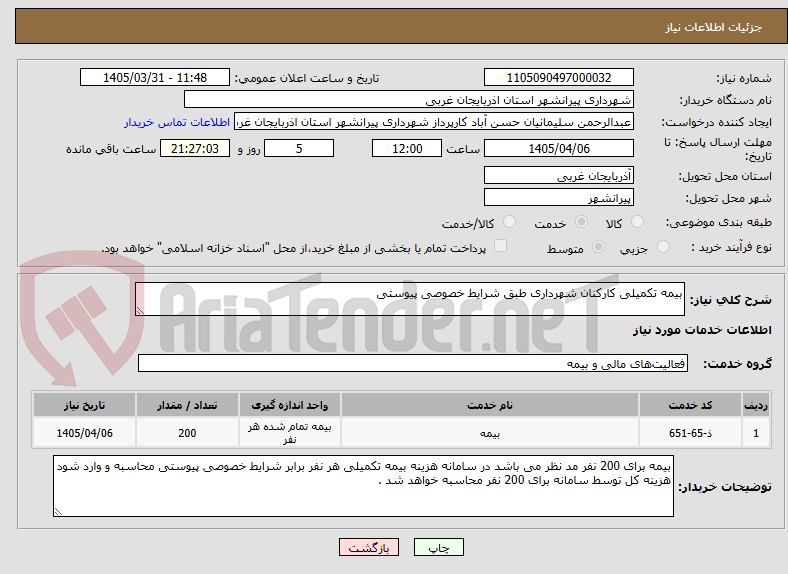Click the buyer name field شهرداری پیرانشهر
The width and height of the screenshot is (788, 574).
pos(409,100)
